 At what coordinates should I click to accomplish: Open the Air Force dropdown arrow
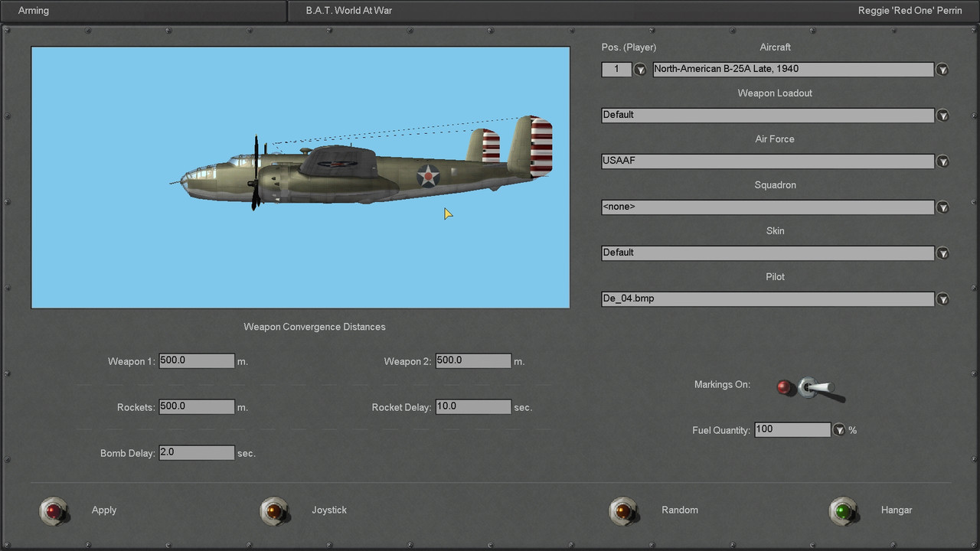(x=942, y=161)
